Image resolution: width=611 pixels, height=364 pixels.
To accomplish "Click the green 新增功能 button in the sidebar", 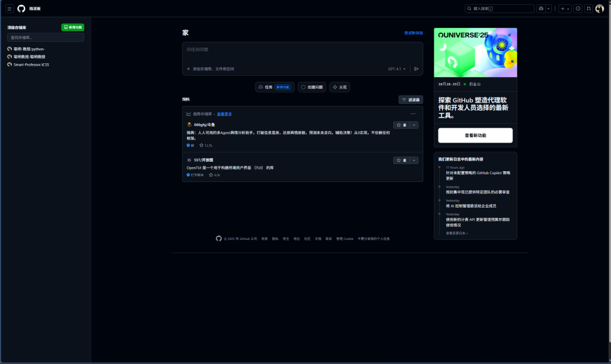I will pyautogui.click(x=73, y=27).
